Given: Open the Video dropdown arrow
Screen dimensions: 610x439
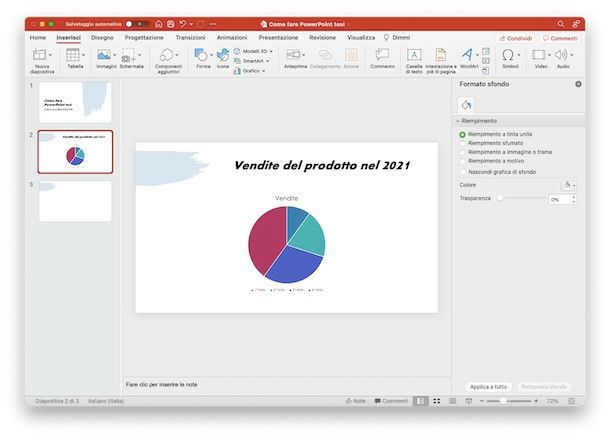Looking at the screenshot, I should pos(549,55).
